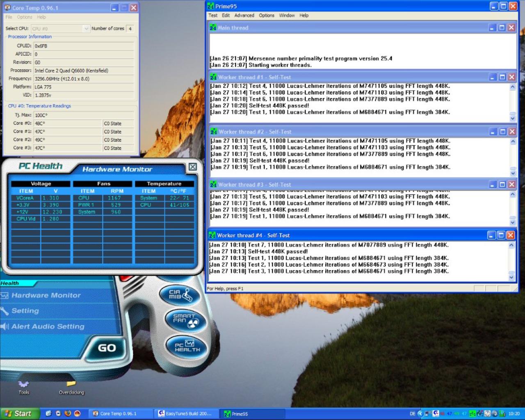
Task: Select the Tj. Max value 100C
Action: coord(84,115)
